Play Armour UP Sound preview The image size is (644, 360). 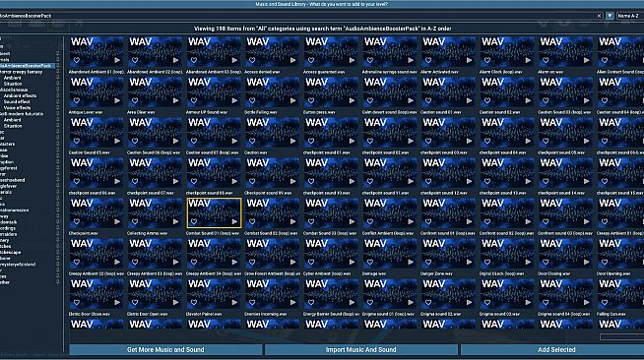(x=234, y=100)
